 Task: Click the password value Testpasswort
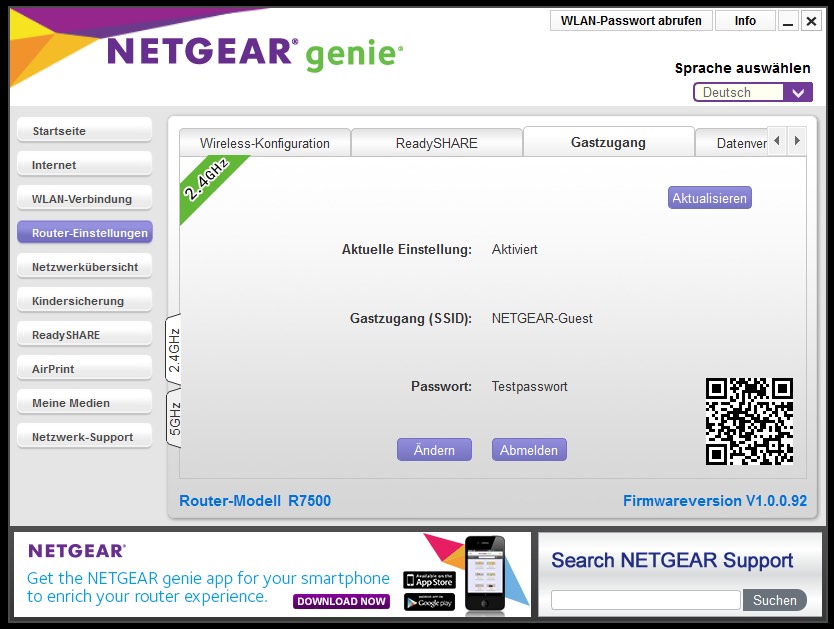tap(529, 386)
